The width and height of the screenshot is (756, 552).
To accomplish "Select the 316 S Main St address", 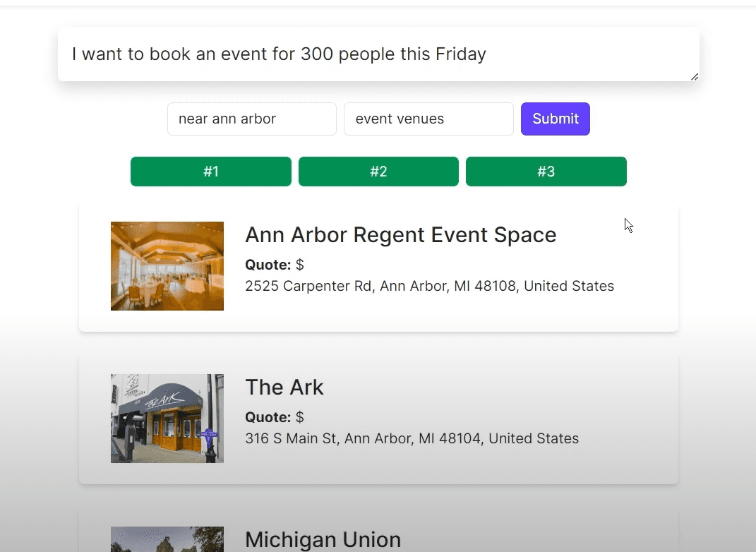I will click(x=412, y=438).
